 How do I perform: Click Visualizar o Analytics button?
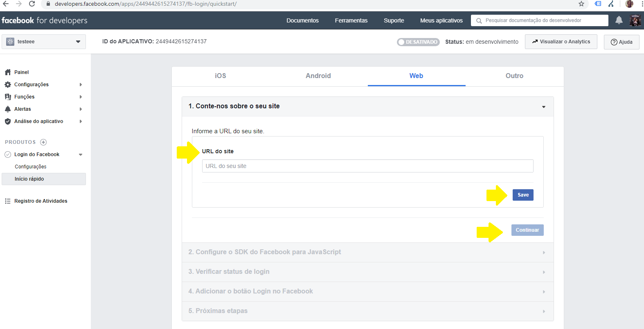[x=561, y=42]
